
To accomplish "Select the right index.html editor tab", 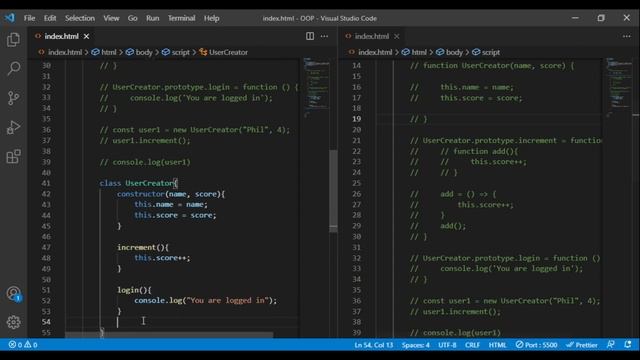I will (x=372, y=36).
